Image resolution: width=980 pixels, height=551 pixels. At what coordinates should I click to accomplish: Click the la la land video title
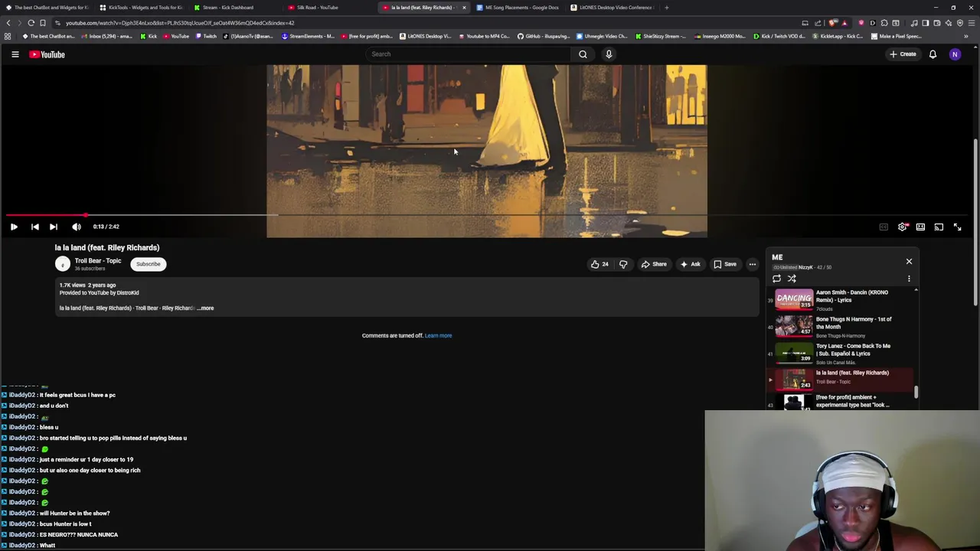(x=107, y=248)
